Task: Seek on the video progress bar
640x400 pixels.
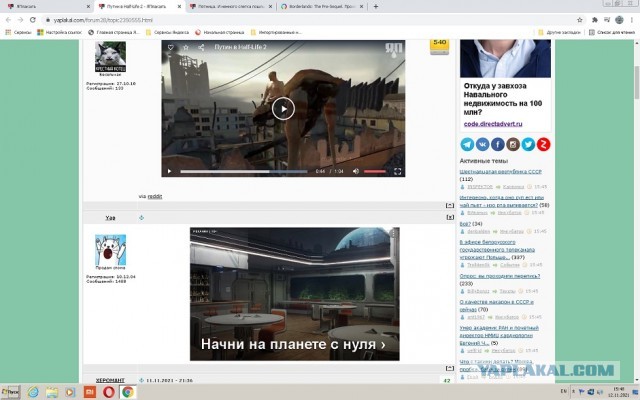Action: pos(244,171)
